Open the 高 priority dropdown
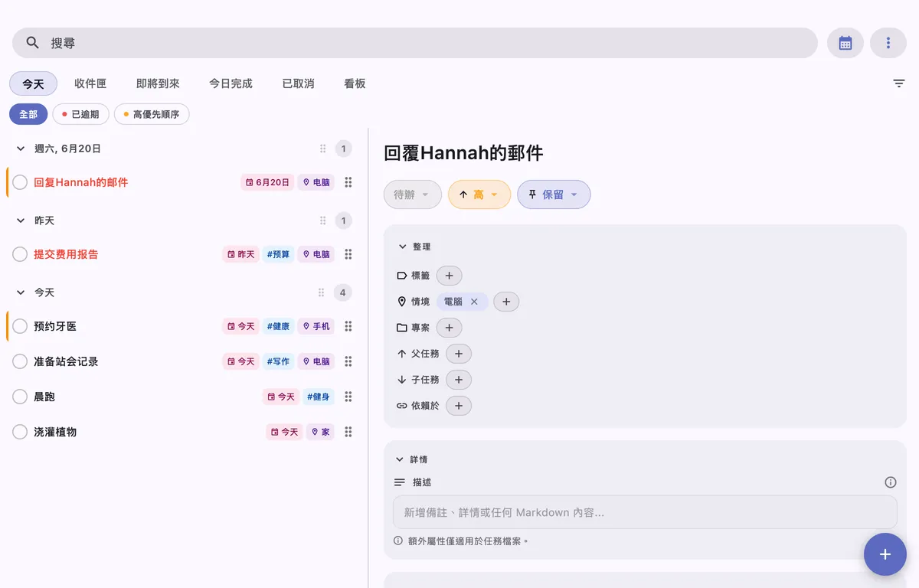The image size is (919, 588). (x=479, y=194)
